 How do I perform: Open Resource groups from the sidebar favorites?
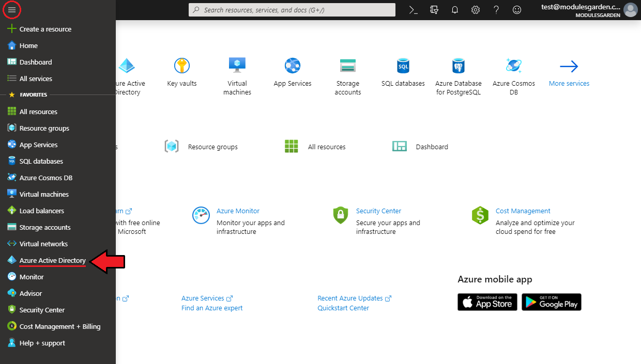point(44,128)
